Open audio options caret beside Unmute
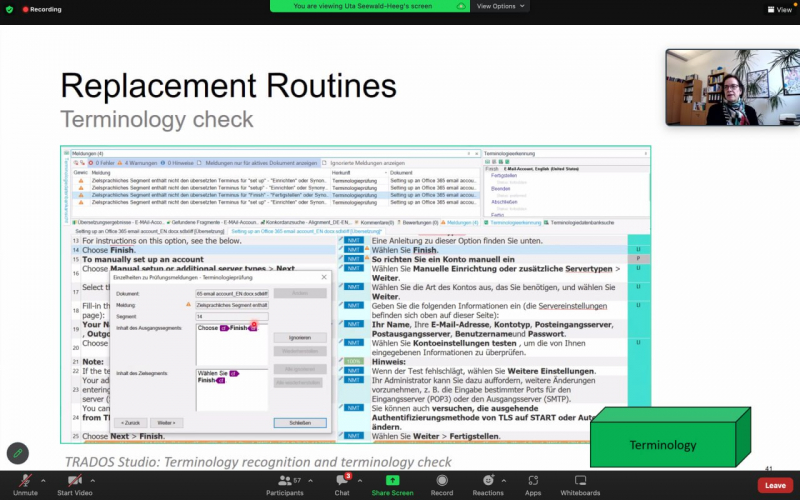The height and width of the screenshot is (500, 800). point(43,481)
